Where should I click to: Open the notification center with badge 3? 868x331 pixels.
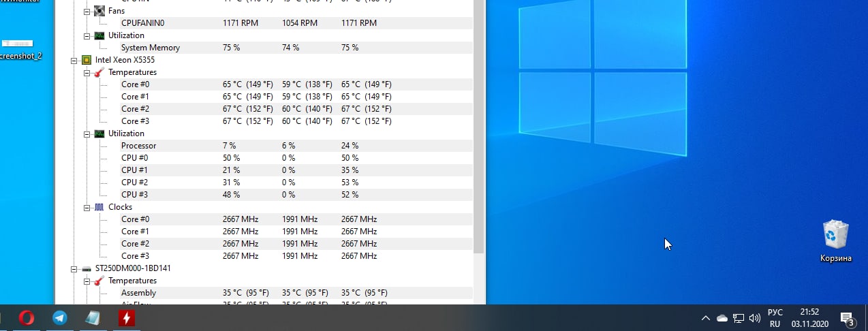point(848,318)
